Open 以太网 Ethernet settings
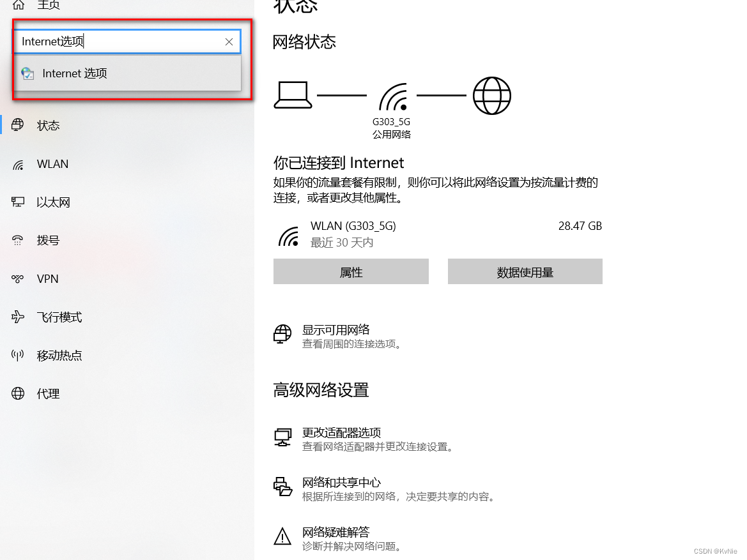Image resolution: width=747 pixels, height=560 pixels. click(x=54, y=202)
